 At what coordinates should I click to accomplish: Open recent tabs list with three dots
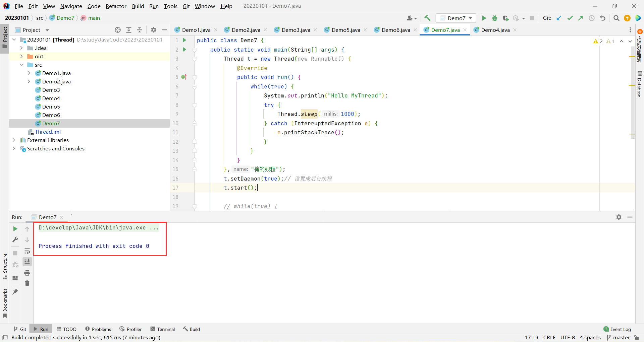tap(630, 30)
